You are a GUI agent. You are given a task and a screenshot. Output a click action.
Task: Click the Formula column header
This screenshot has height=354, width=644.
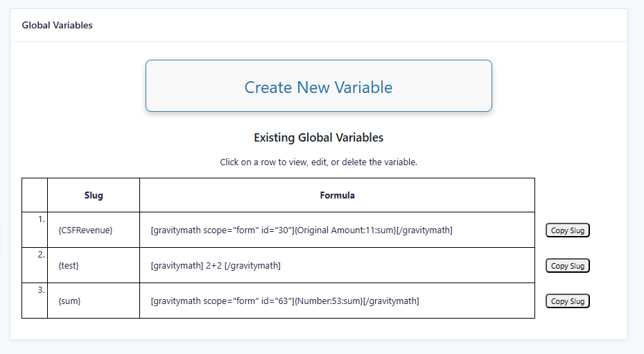point(337,196)
